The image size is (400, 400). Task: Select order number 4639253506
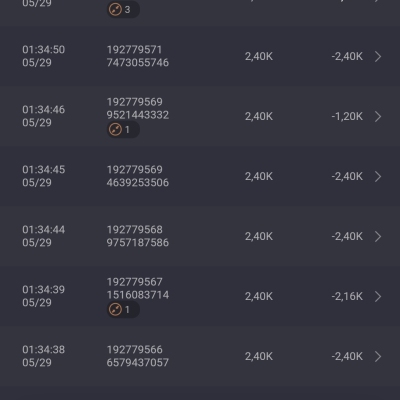[138, 183]
